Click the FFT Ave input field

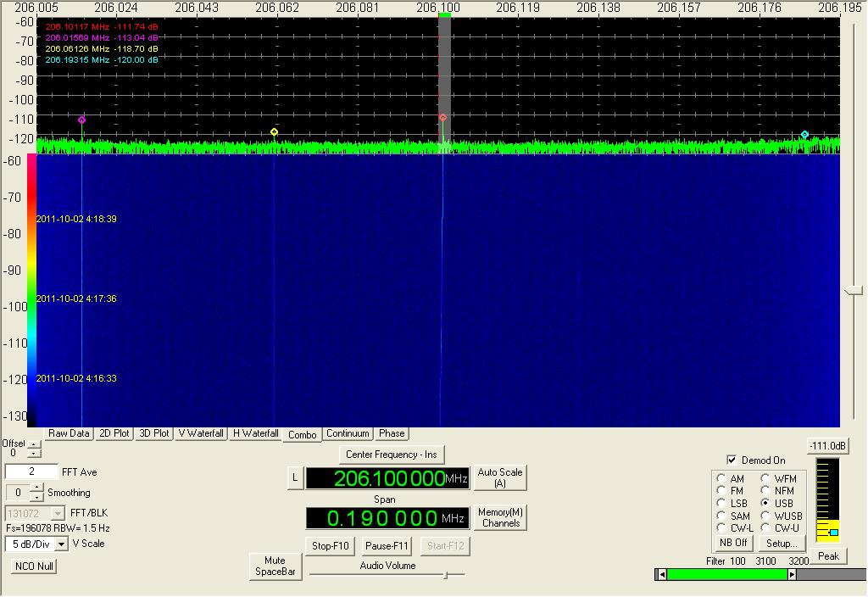(x=31, y=471)
